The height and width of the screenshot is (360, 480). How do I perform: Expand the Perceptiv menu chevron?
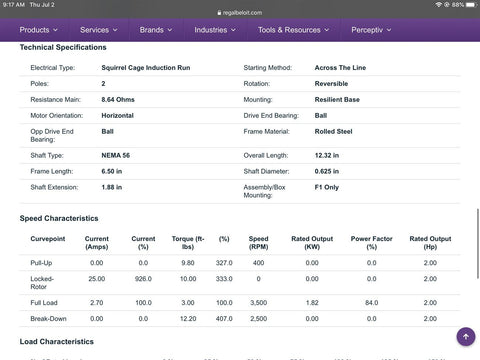click(x=389, y=30)
